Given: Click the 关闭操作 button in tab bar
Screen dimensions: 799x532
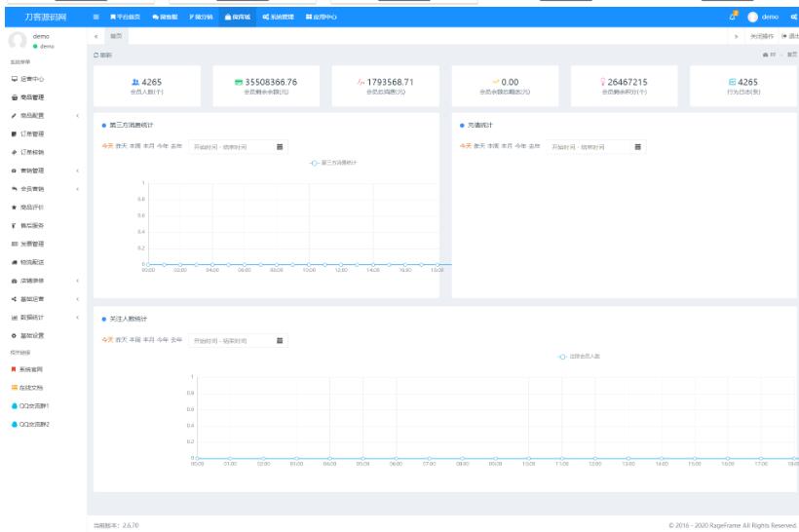Looking at the screenshot, I should point(761,36).
